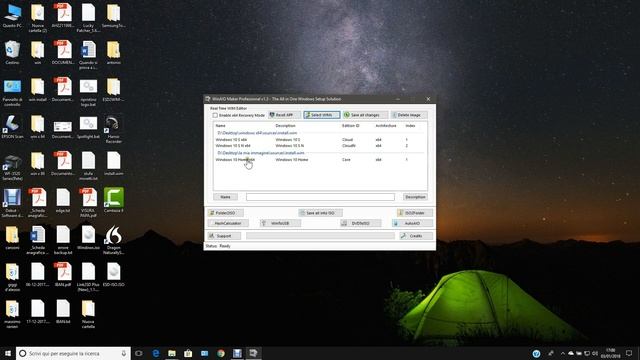The height and width of the screenshot is (360, 640).
Task: Open the Lucky Patcher desktop file
Action: pos(88,18)
